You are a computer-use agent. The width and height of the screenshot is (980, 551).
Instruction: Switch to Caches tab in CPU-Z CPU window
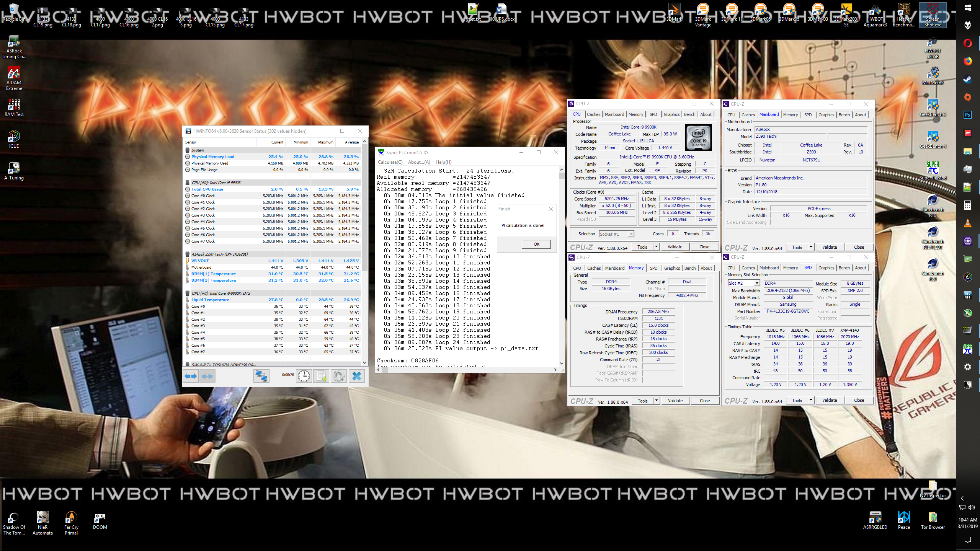point(593,114)
